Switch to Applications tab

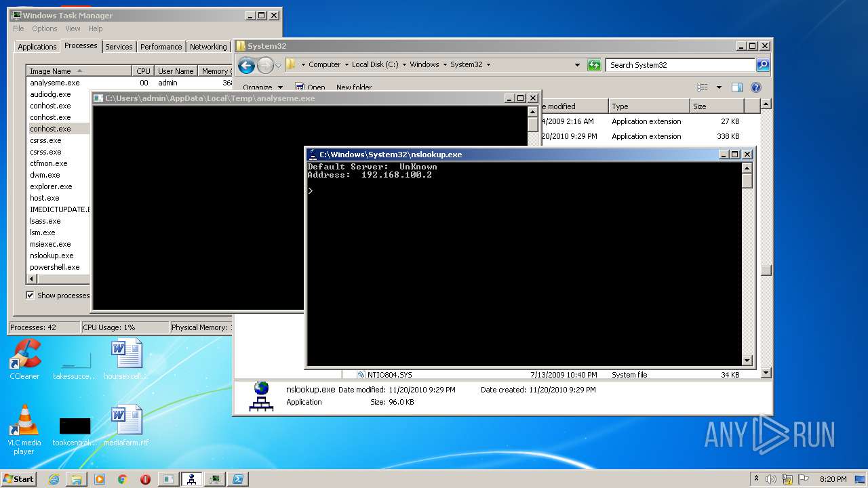[37, 47]
